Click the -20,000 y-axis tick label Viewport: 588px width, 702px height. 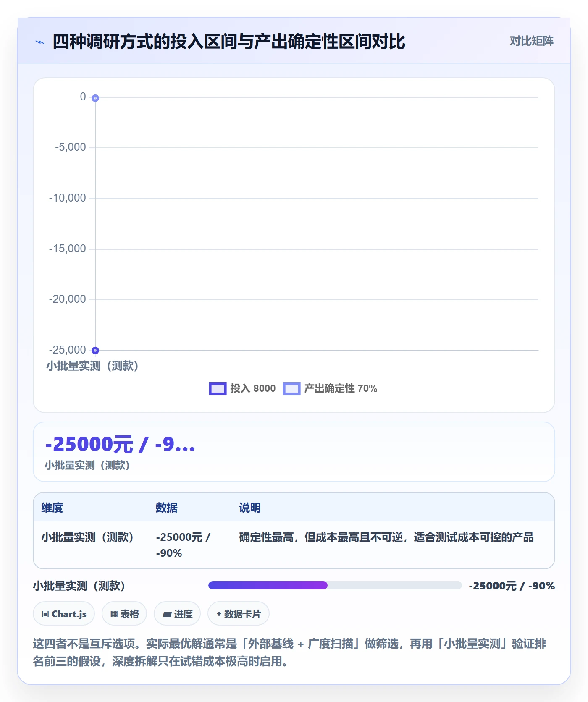point(67,299)
